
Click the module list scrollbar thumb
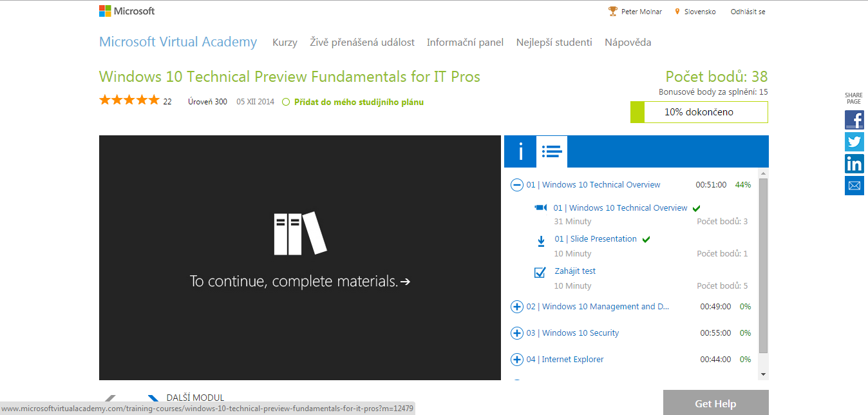[x=764, y=265]
